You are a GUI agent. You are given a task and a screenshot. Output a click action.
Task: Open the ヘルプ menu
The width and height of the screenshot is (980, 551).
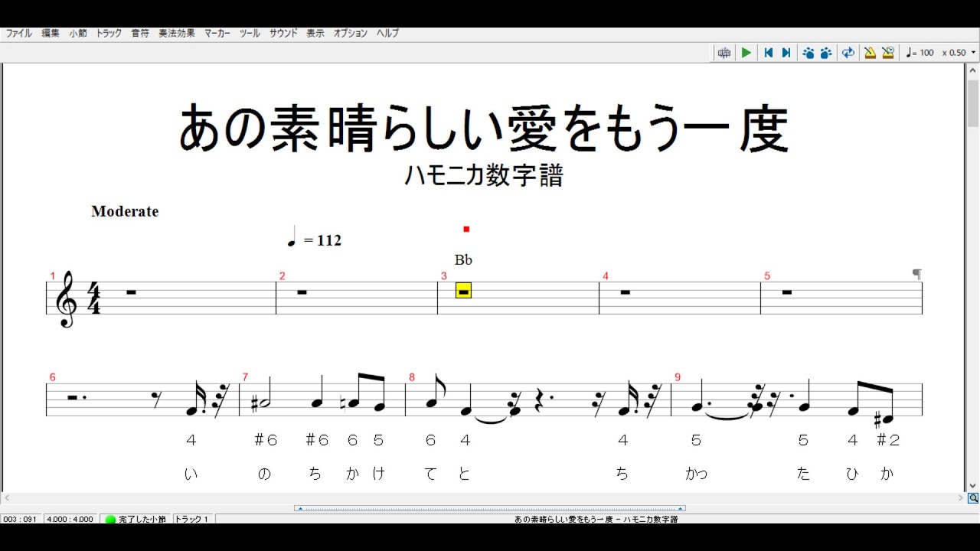[387, 34]
